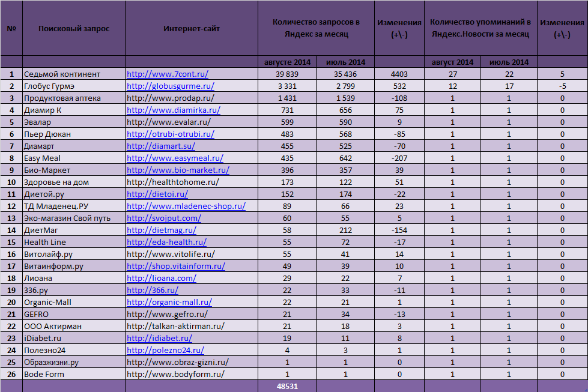The height and width of the screenshot is (392, 588).
Task: Click the 1 431 value cell
Action: pos(287,98)
